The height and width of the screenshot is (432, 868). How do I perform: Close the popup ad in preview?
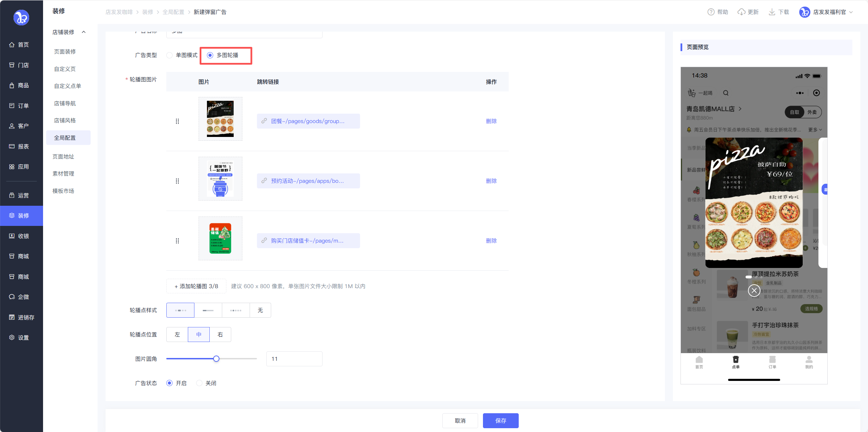(x=754, y=291)
